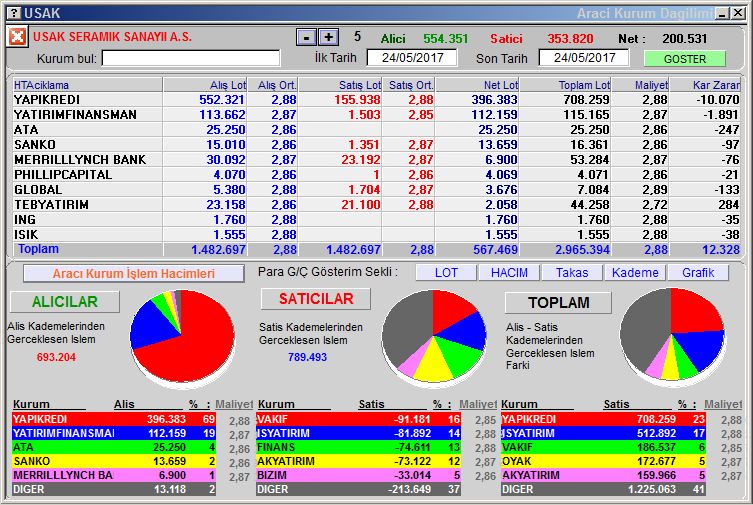Select the YATIRIMFINANSMAN table row
Screen dimensions: 753x505
[x=376, y=115]
